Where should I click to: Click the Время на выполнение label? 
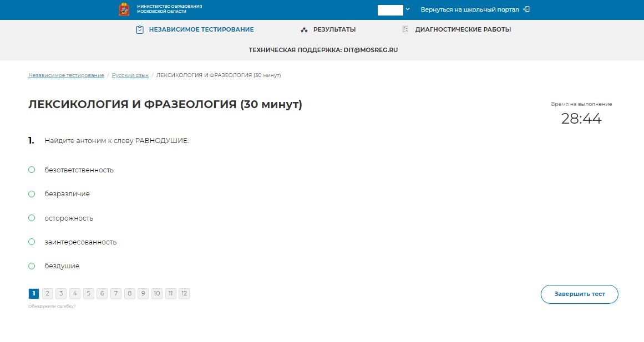581,104
